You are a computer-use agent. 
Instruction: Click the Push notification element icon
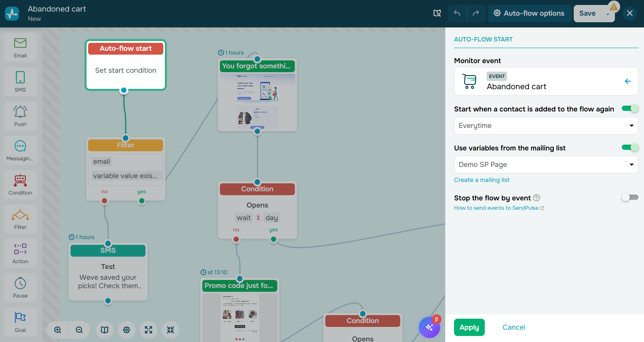click(x=20, y=116)
